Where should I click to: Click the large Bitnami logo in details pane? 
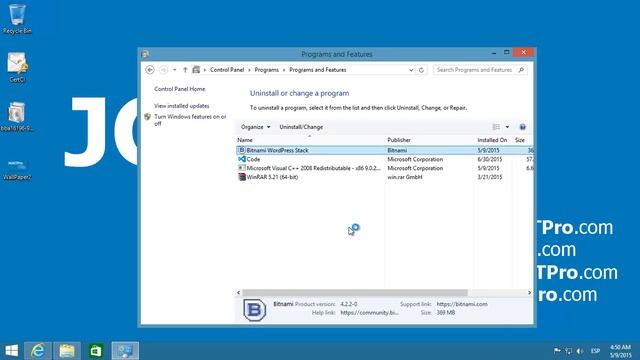click(x=254, y=310)
